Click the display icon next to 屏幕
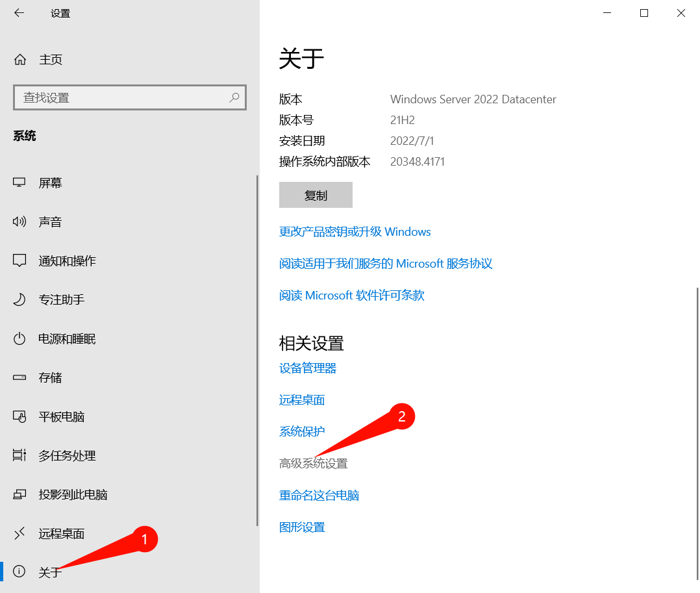 click(x=19, y=183)
